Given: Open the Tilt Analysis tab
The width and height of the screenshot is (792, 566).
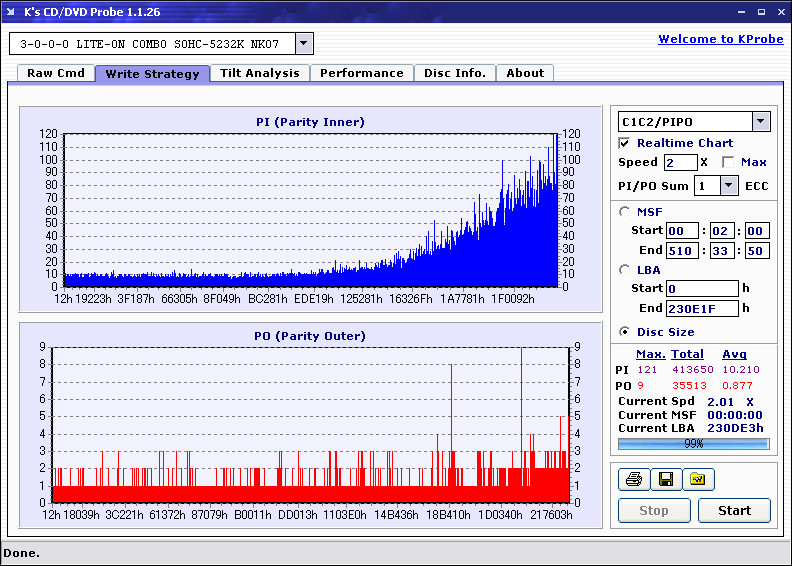Looking at the screenshot, I should [260, 73].
